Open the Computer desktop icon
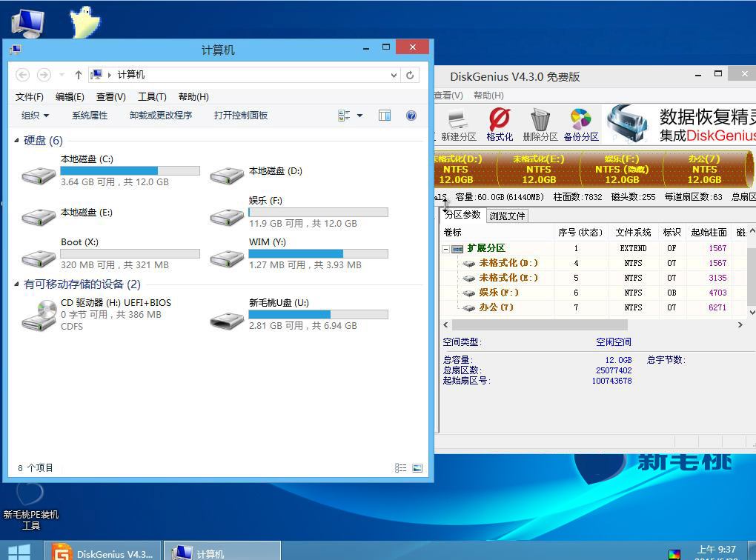This screenshot has width=756, height=560. click(27, 23)
